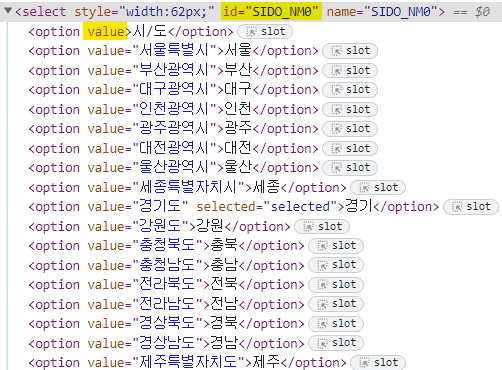The image size is (502, 370).
Task: Click slot badge on 세종 option row
Action: [x=378, y=188]
